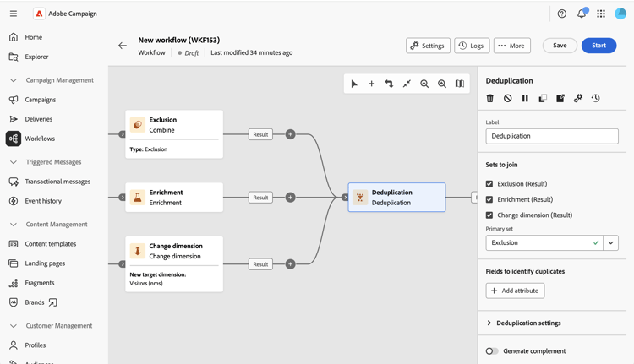Viewport: 634px width, 364px height.
Task: Disable the Deduplication activity with ban icon
Action: point(508,98)
